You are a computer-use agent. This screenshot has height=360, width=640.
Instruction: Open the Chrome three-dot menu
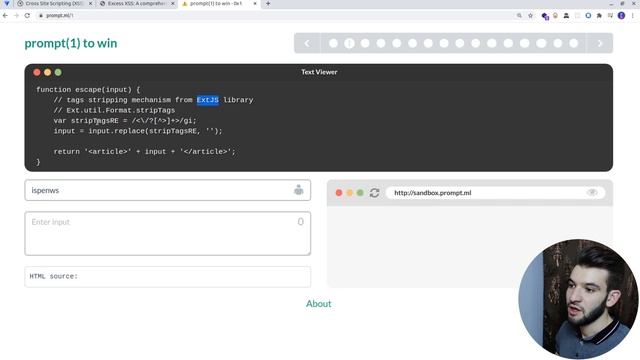(x=633, y=16)
